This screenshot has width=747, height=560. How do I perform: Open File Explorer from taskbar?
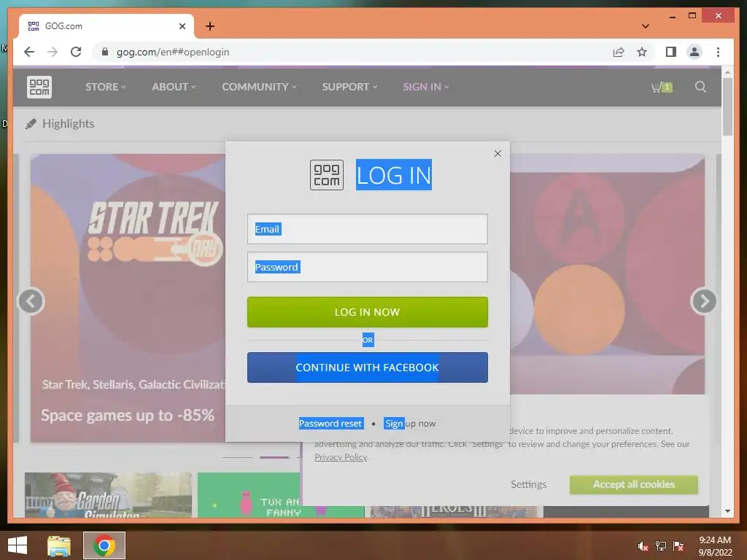click(59, 545)
